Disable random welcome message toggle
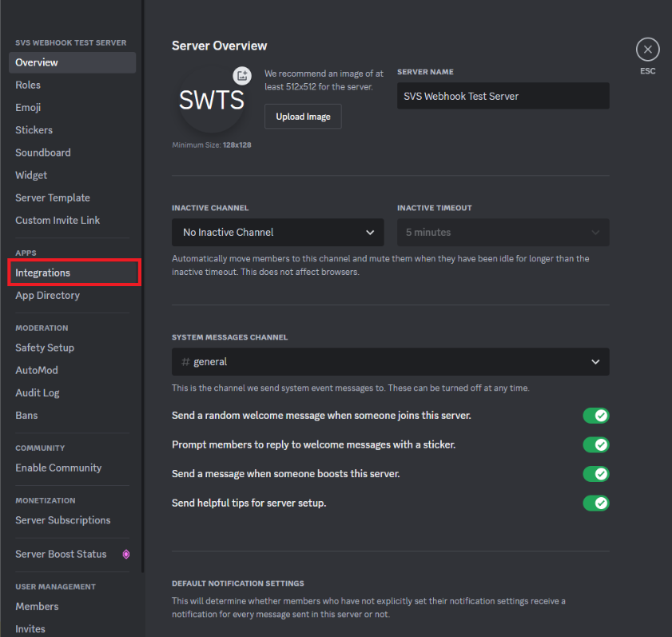Viewport: 672px width, 637px height. pos(596,416)
